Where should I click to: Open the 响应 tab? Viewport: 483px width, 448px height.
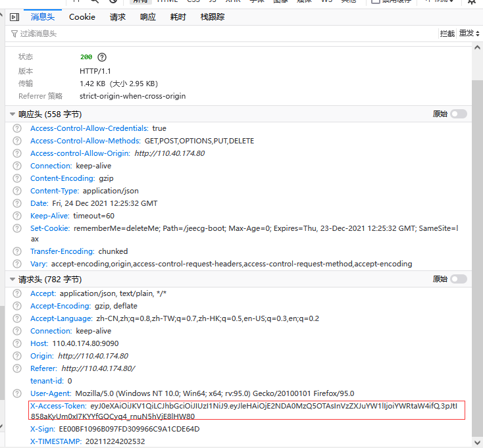[x=148, y=17]
